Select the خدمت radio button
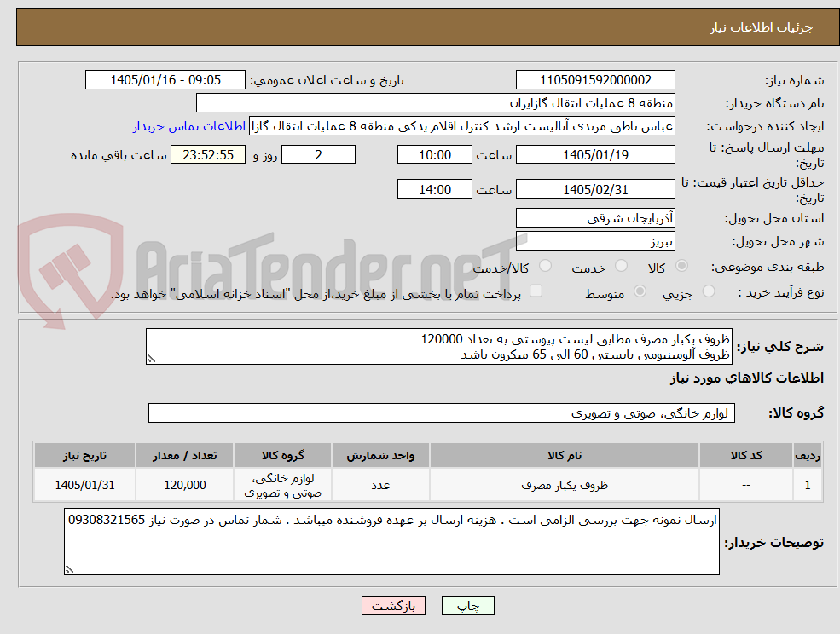840x634 pixels. tap(621, 266)
